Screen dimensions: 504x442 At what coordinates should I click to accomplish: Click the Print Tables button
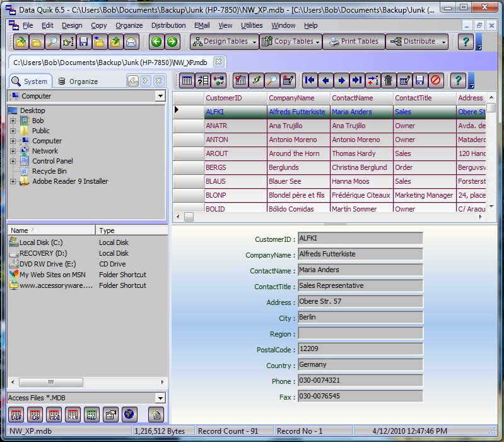coord(353,42)
